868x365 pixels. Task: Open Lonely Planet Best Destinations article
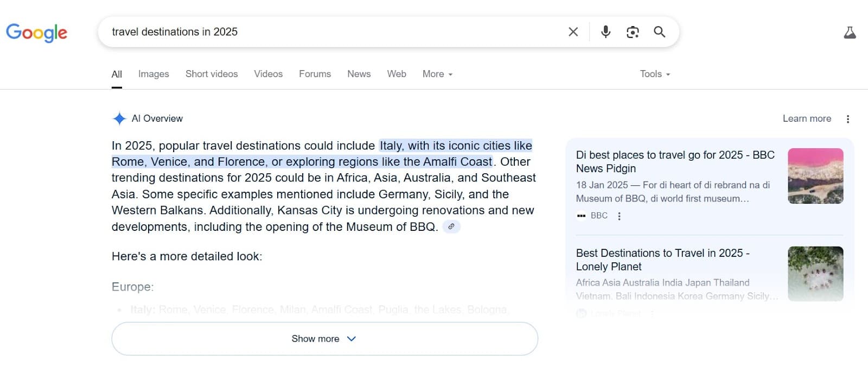[662, 260]
